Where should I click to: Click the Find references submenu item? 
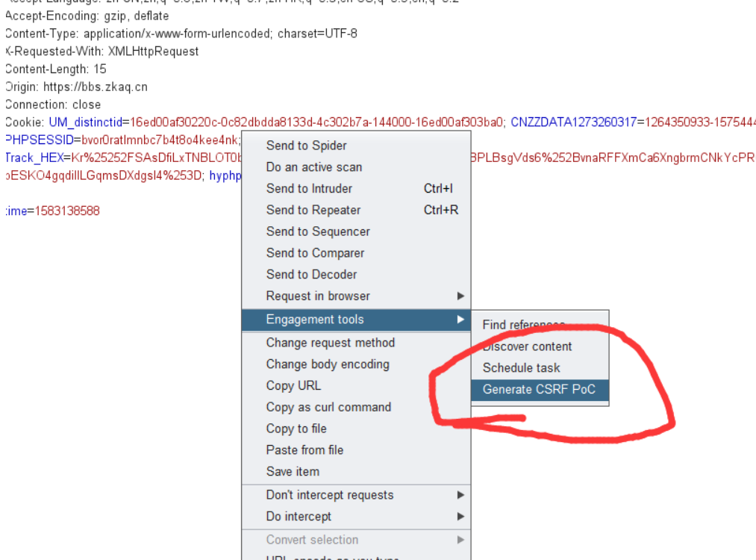tap(540, 325)
